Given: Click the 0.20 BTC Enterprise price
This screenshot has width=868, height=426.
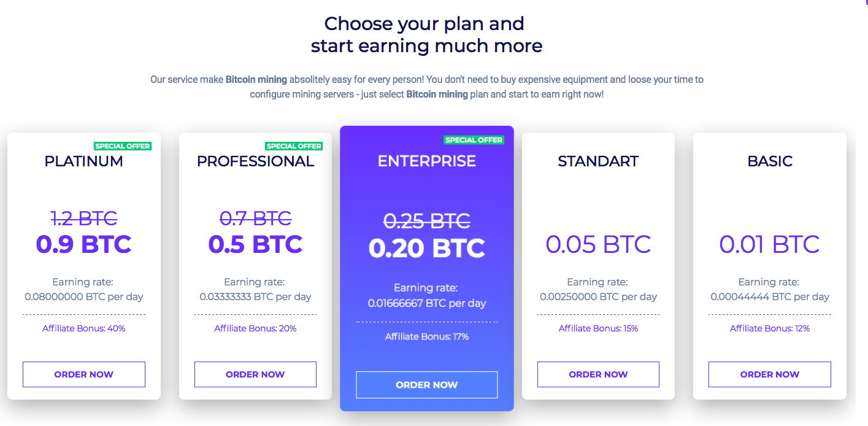Looking at the screenshot, I should coord(427,248).
